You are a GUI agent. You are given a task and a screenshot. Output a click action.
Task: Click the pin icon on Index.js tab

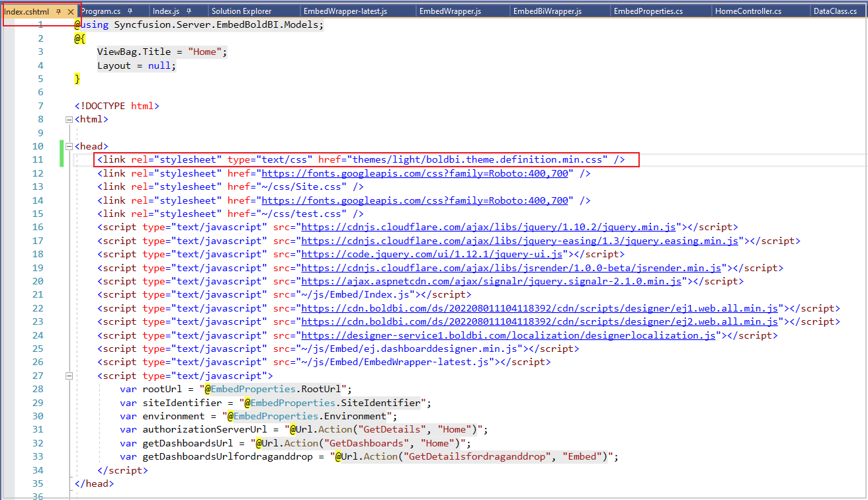pos(189,12)
